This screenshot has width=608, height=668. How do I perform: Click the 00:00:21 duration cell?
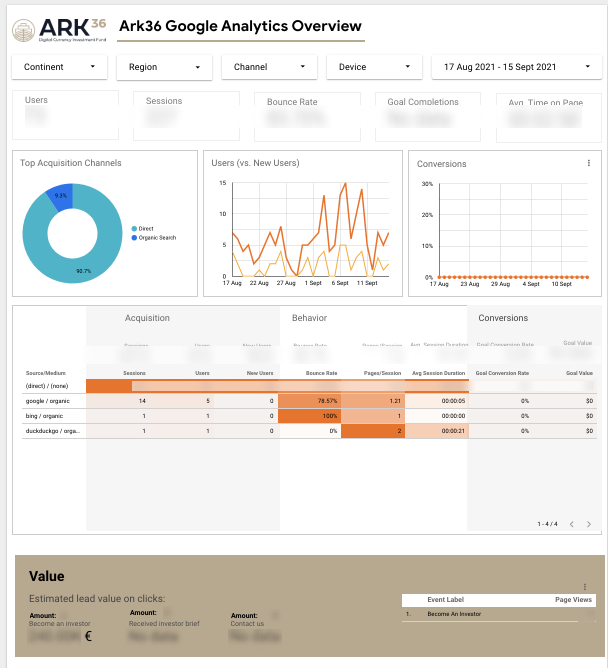point(437,431)
